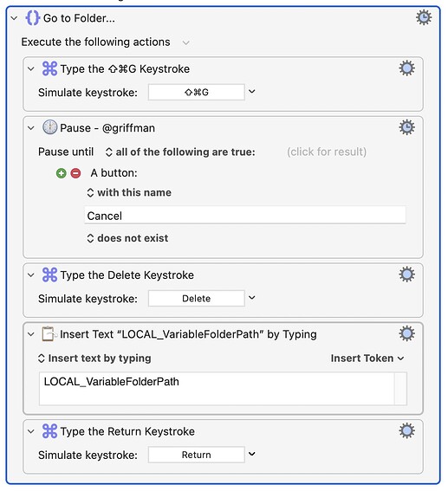Collapse the Pause - @griffman action
Image resolution: width=448 pixels, height=491 pixels.
coord(30,128)
